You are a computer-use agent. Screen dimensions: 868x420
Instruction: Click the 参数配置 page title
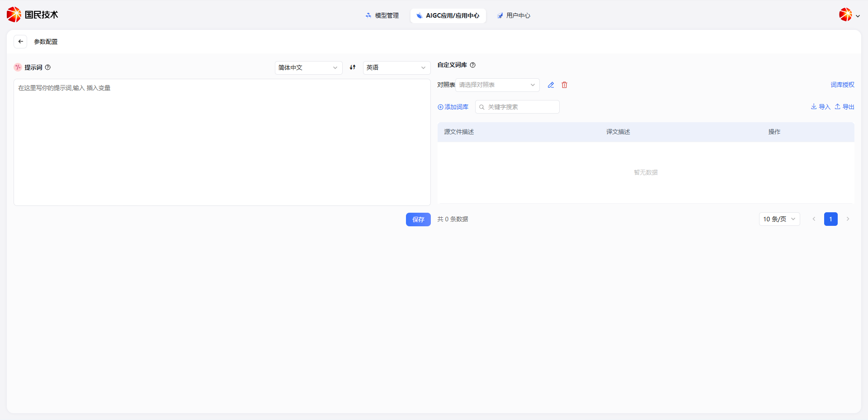[46, 42]
